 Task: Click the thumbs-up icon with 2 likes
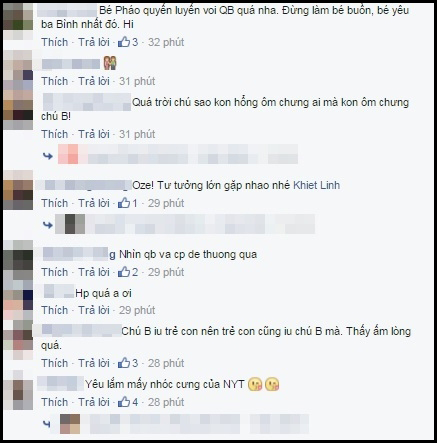point(124,272)
